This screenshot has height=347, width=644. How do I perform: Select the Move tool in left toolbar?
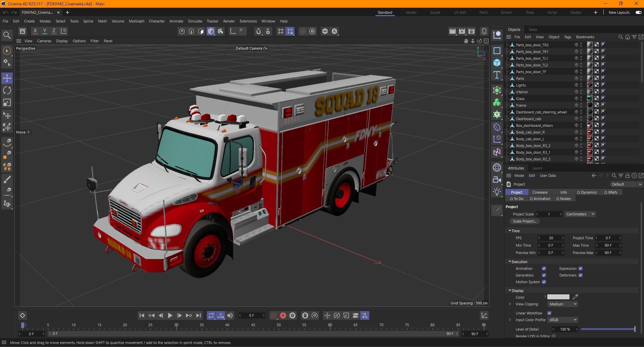coord(7,78)
